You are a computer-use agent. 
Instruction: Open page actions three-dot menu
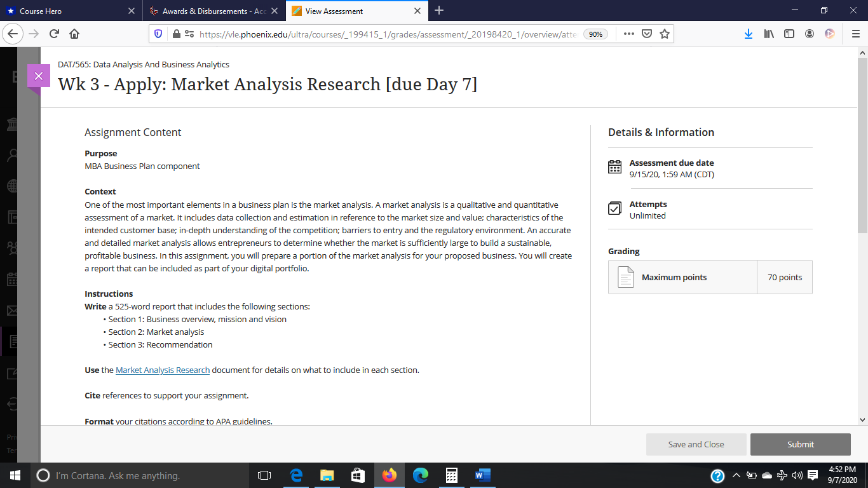[x=629, y=34]
